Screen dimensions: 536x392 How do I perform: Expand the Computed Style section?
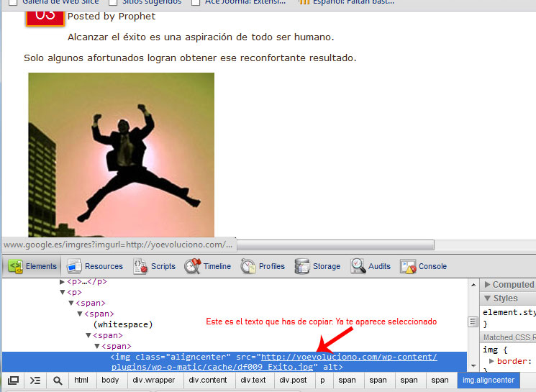tap(488, 284)
